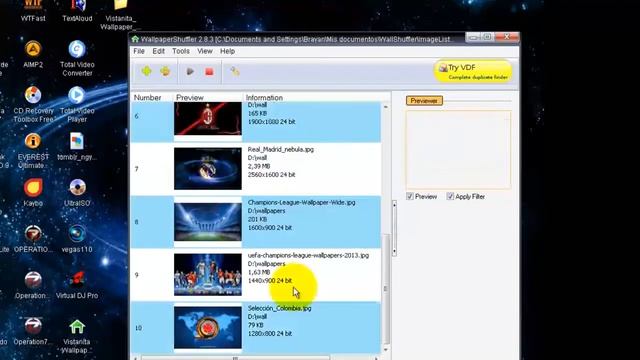The width and height of the screenshot is (640, 360).
Task: Stop shuffling with the red stop icon
Action: pos(209,72)
